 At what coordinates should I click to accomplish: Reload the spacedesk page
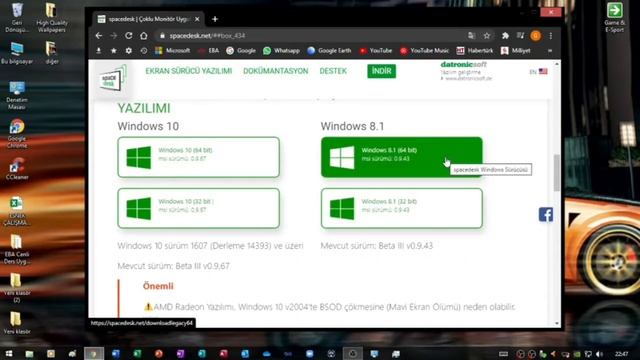click(x=129, y=36)
